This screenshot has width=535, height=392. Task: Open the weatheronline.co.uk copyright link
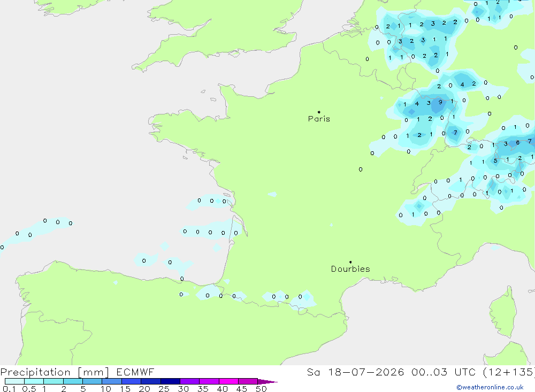coord(490,387)
